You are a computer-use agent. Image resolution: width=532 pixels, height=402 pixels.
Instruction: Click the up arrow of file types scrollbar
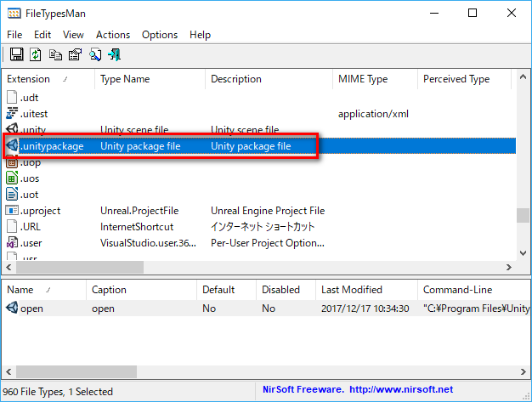coord(524,77)
